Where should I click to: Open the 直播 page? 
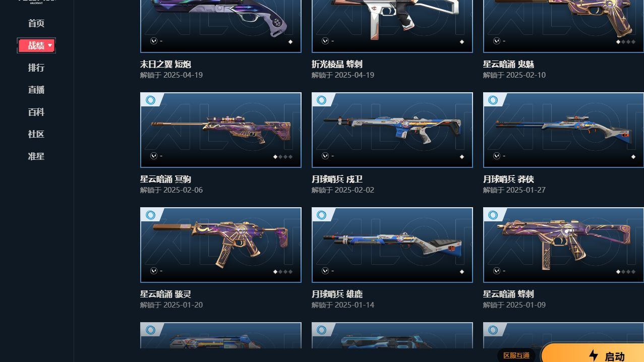tap(36, 90)
